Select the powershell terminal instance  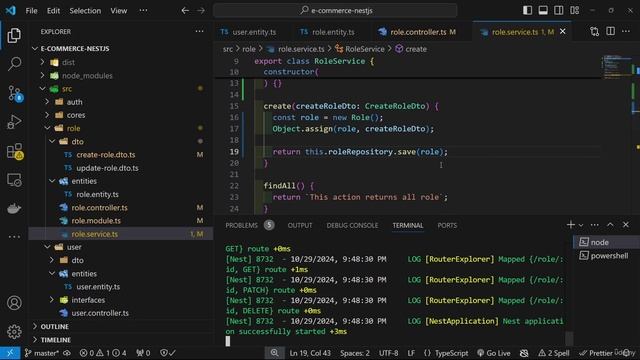click(604, 256)
